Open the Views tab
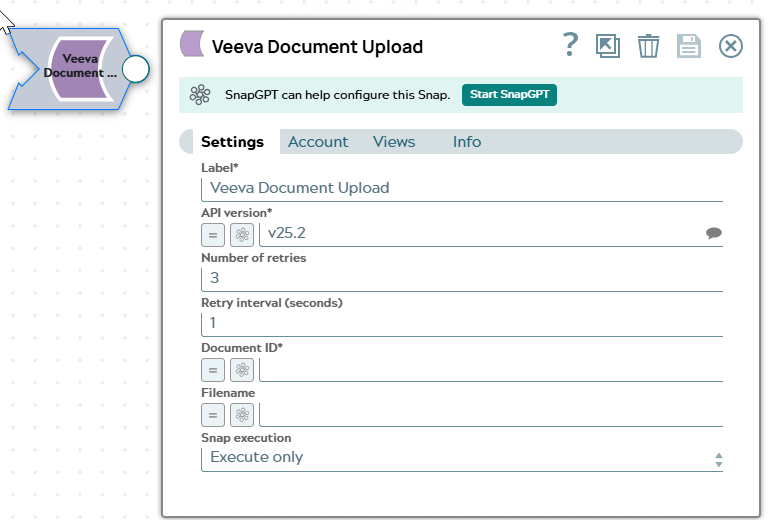769x520 pixels. coord(394,142)
